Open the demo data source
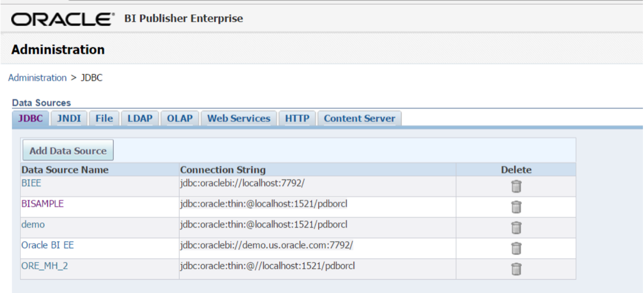The height and width of the screenshot is (293, 644). point(33,224)
